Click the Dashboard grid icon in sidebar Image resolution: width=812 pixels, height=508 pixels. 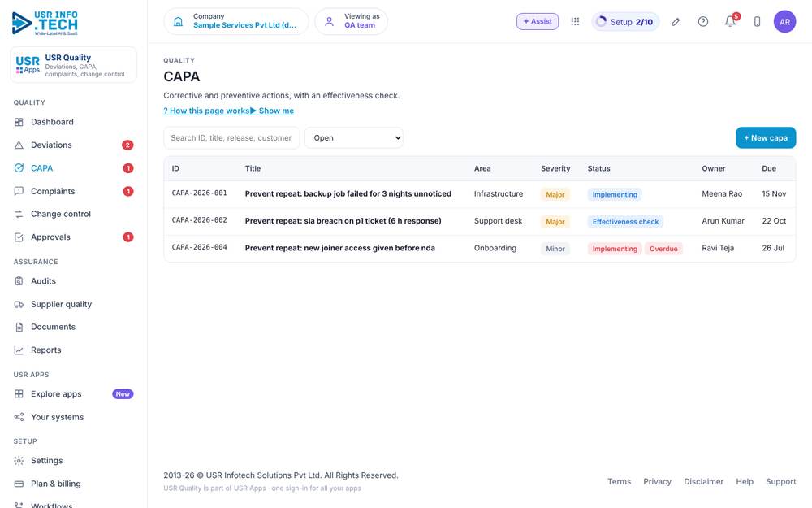tap(19, 123)
